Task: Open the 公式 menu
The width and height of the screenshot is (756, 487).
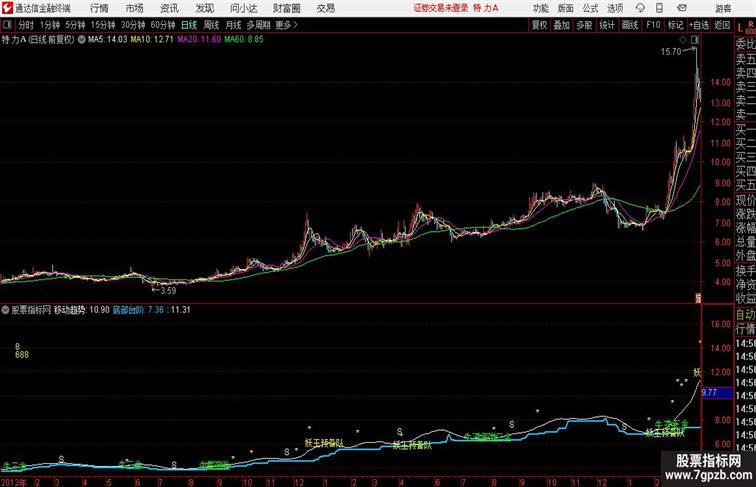Action: 590,8
